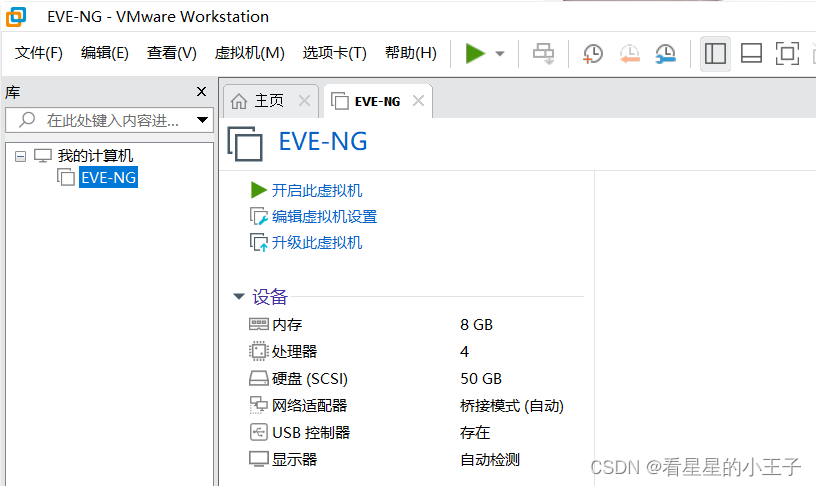Click the thumbnail bar layout icon

[751, 54]
